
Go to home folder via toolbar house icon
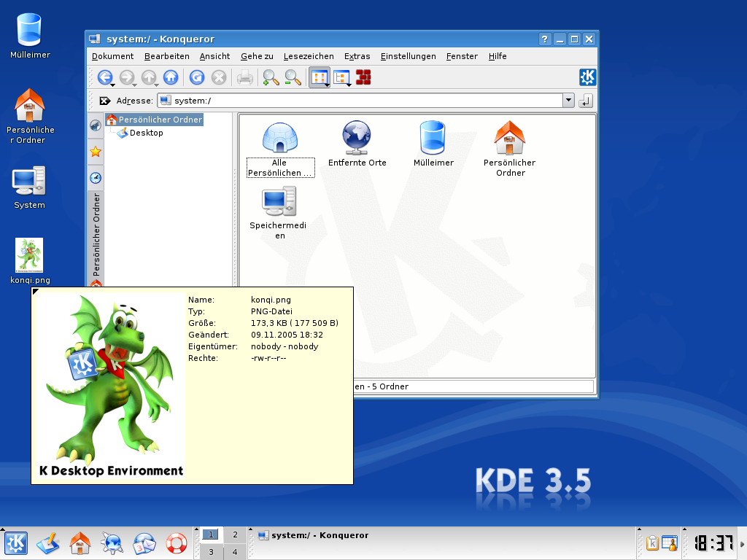[x=171, y=77]
